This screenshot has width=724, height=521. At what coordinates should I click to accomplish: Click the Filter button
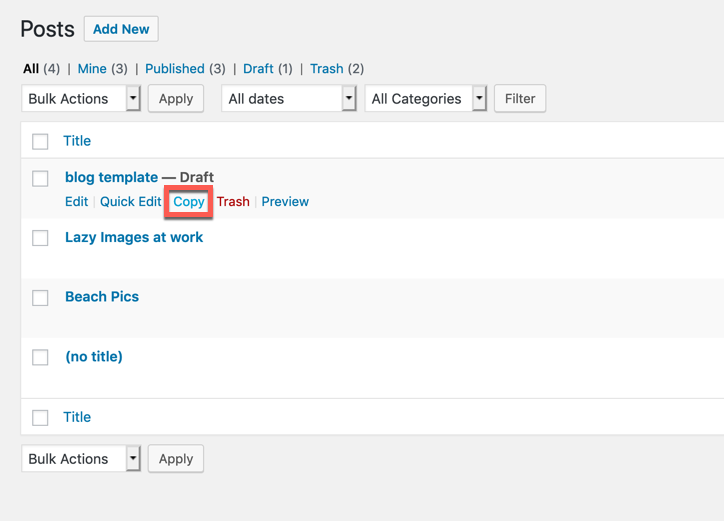click(x=520, y=98)
